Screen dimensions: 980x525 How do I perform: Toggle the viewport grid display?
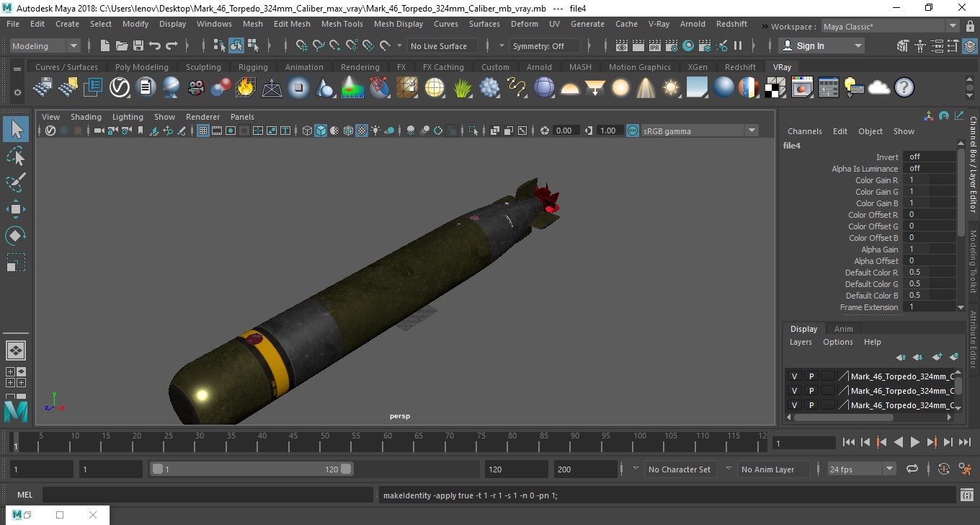(203, 131)
